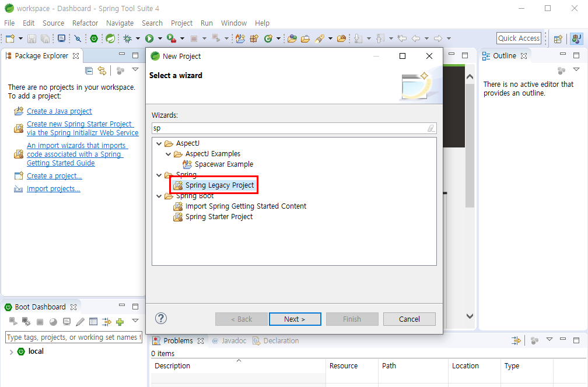The height and width of the screenshot is (387, 588).
Task: Click Boot Dashboard tags filter field
Action: point(73,337)
